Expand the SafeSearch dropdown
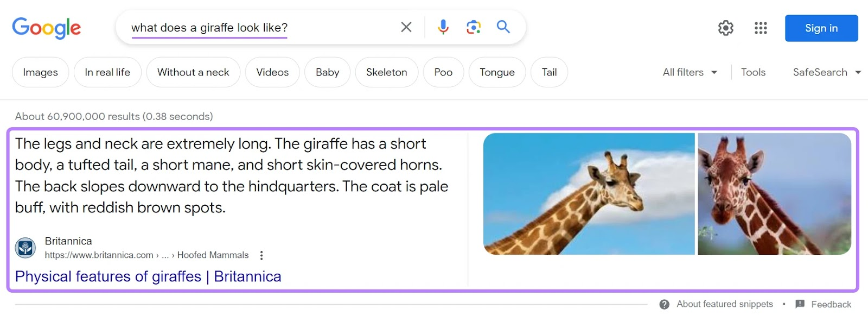Viewport: 868px width, 321px height. (x=824, y=72)
